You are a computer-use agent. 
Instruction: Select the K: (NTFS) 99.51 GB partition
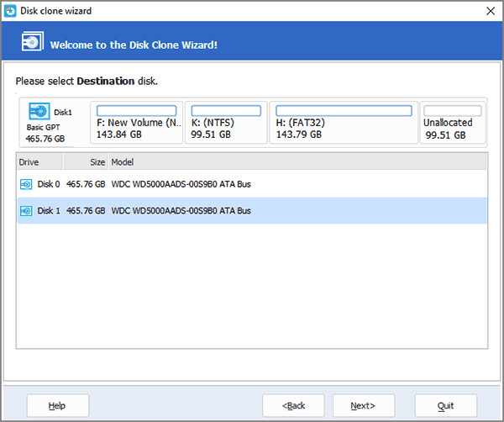point(226,123)
